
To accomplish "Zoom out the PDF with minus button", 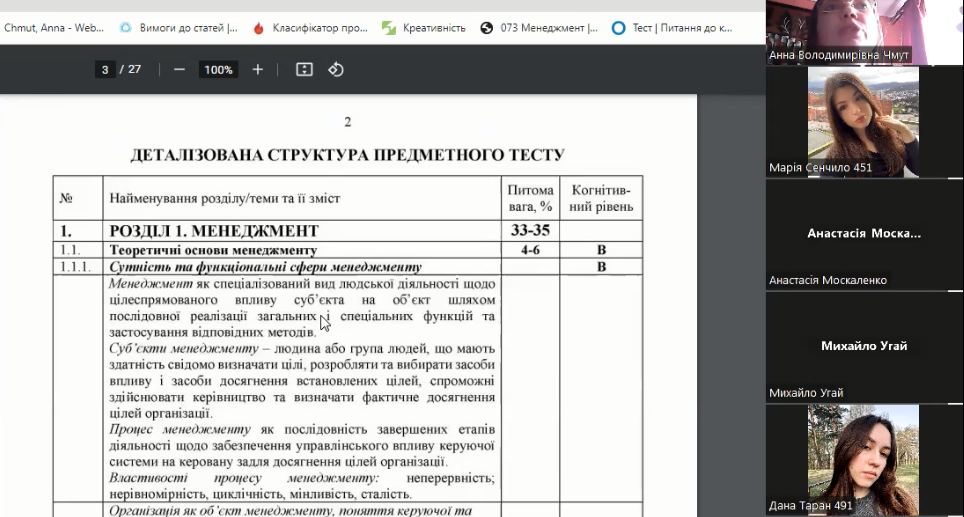I will click(x=179, y=69).
